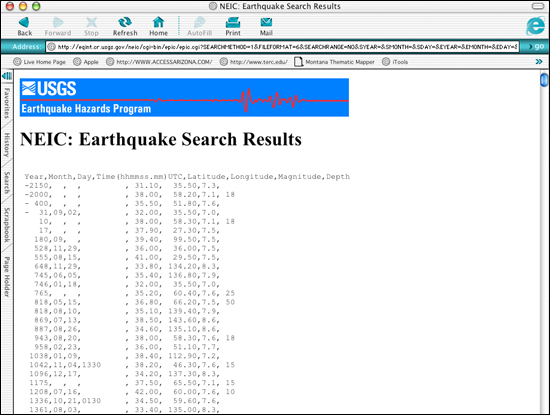Open the Scrapbook side tab
Viewport: 550px width, 415px height.
pos(7,225)
